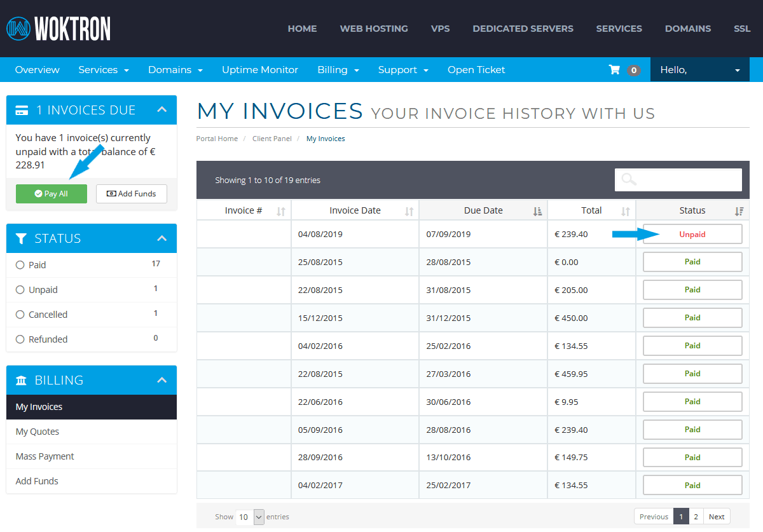
Task: Click the Woktron logo
Action: click(x=58, y=29)
